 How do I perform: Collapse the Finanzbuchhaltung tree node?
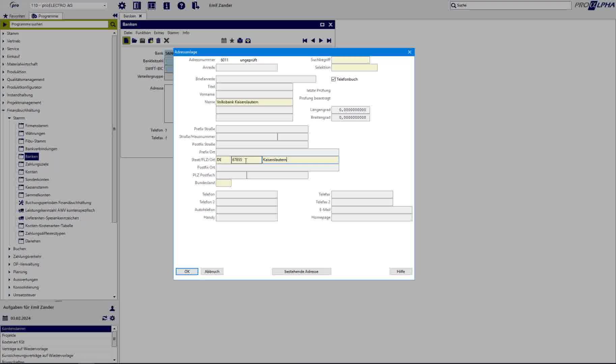(x=3, y=110)
